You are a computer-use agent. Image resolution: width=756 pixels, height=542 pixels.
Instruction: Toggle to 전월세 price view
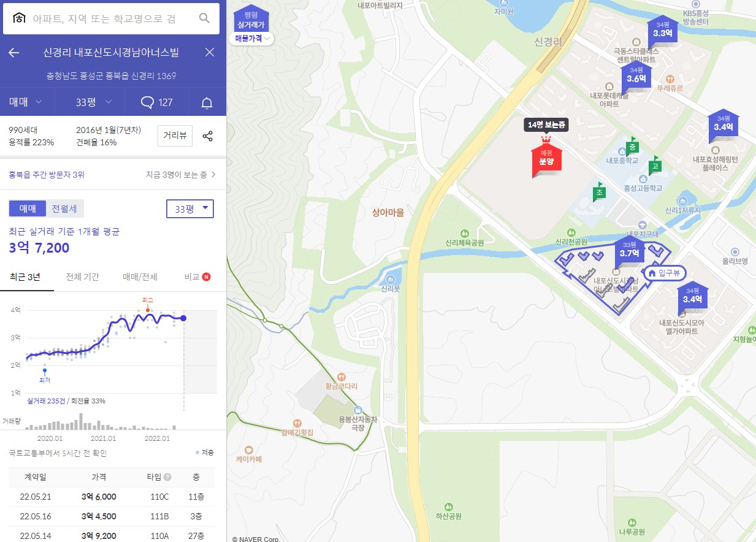click(64, 208)
